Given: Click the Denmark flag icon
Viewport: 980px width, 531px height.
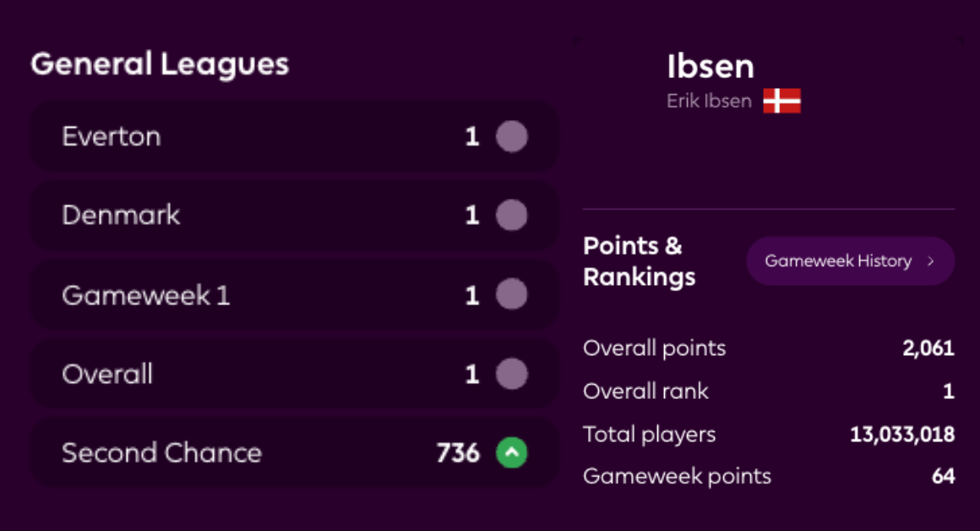Looking at the screenshot, I should click(x=781, y=101).
